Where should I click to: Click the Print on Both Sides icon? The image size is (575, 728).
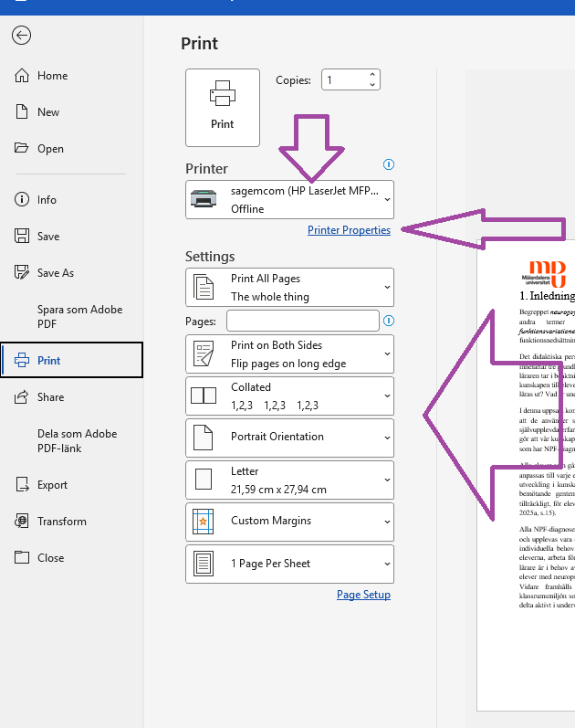tap(204, 353)
